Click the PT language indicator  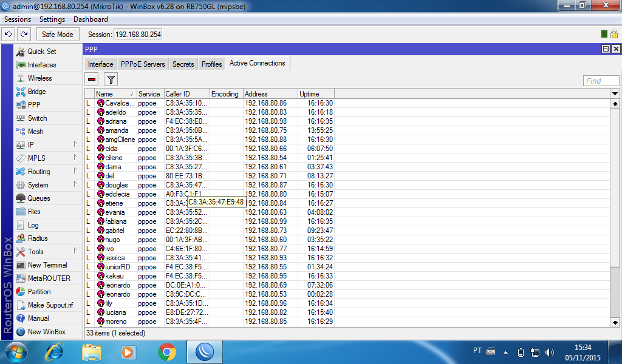coord(477,351)
